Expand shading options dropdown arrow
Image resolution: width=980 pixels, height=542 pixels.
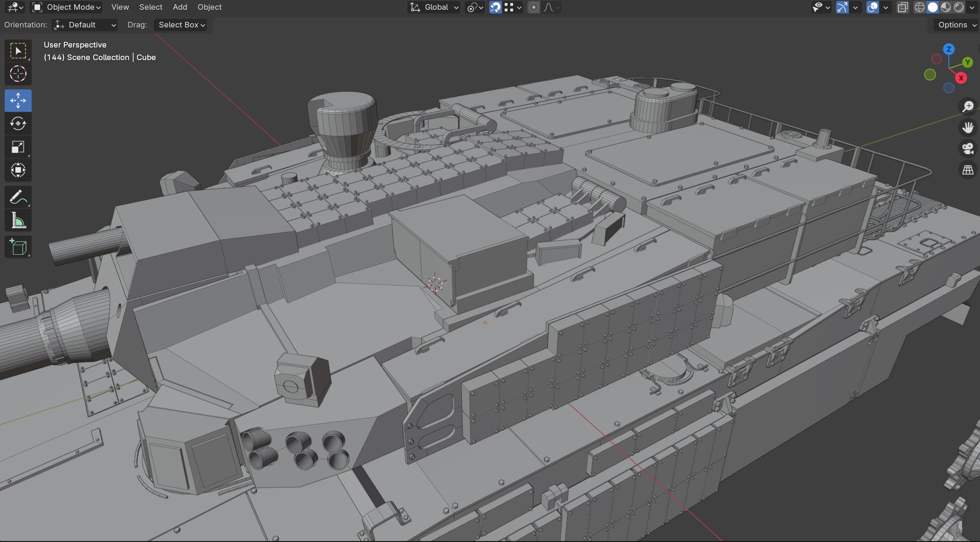[972, 7]
